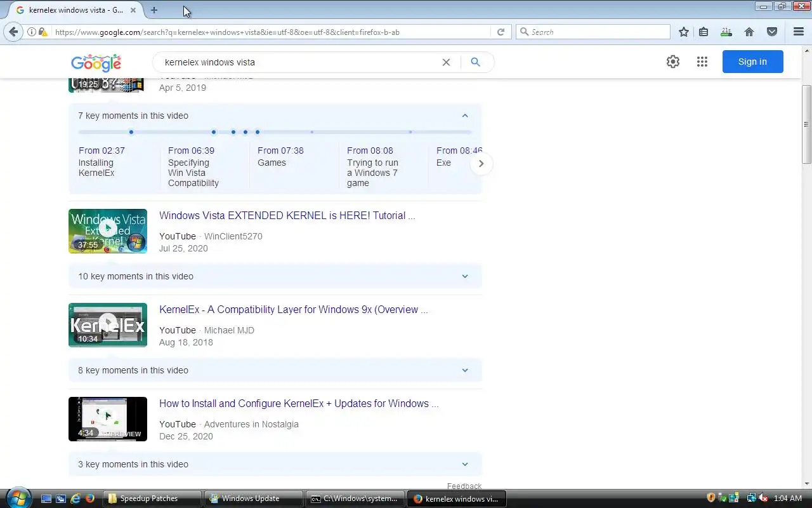Image resolution: width=812 pixels, height=508 pixels.
Task: Expand 8 key moments in this video
Action: pyautogui.click(x=275, y=370)
